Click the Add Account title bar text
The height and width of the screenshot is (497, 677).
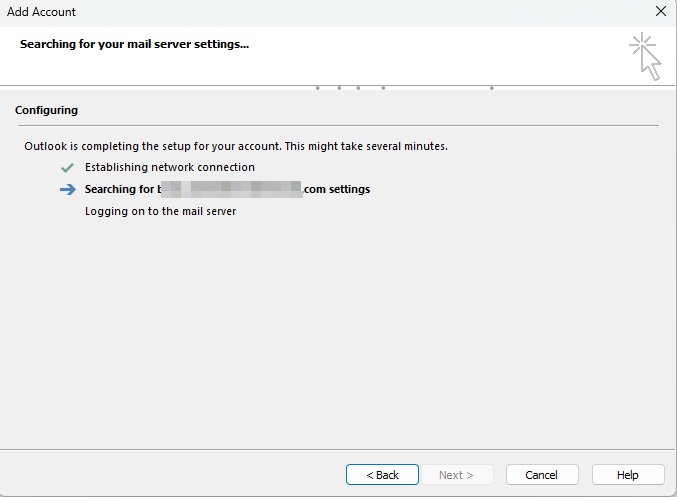pos(41,12)
